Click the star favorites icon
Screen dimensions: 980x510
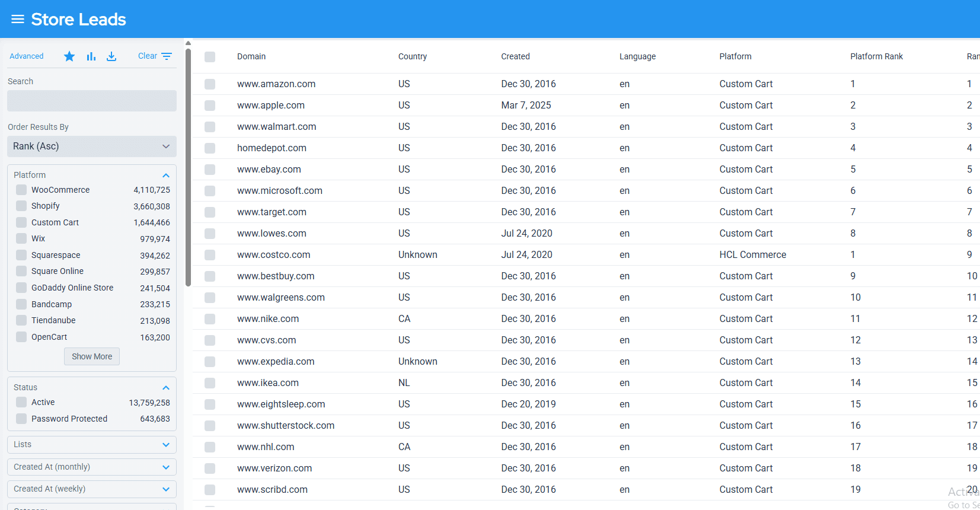[x=69, y=56]
